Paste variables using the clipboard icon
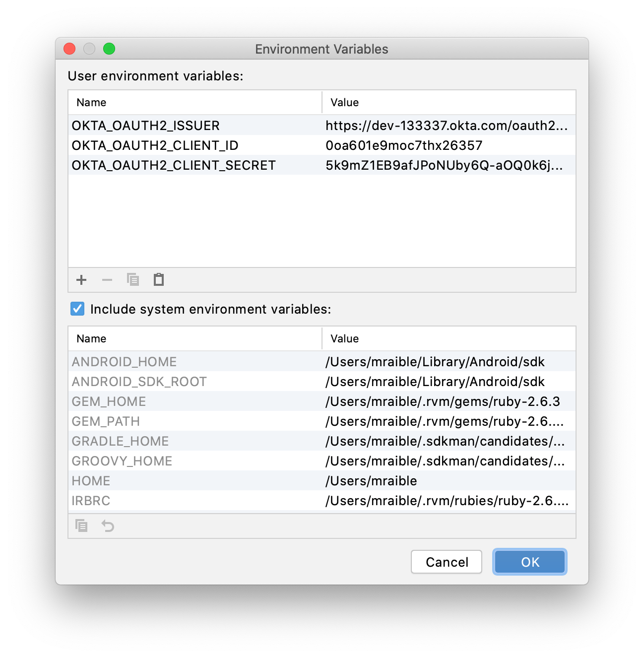The width and height of the screenshot is (644, 658). point(159,280)
